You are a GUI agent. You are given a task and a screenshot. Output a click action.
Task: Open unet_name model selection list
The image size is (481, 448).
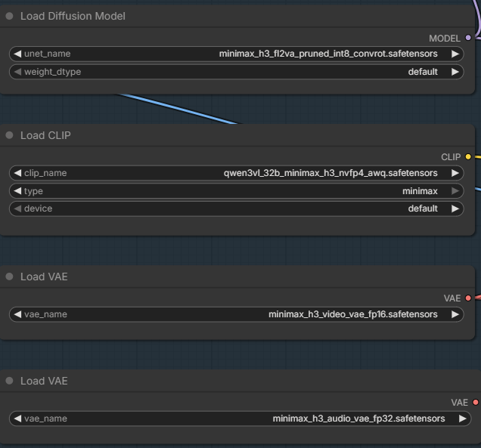pyautogui.click(x=237, y=54)
